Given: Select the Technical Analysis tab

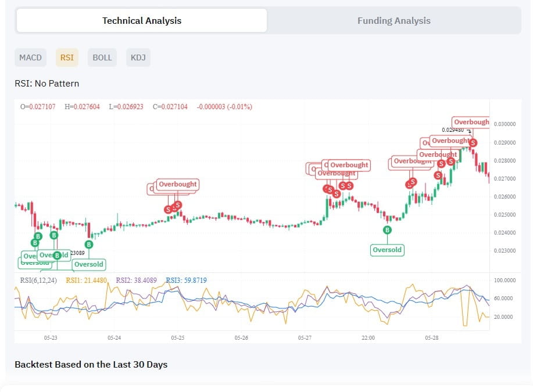Looking at the screenshot, I should point(142,20).
